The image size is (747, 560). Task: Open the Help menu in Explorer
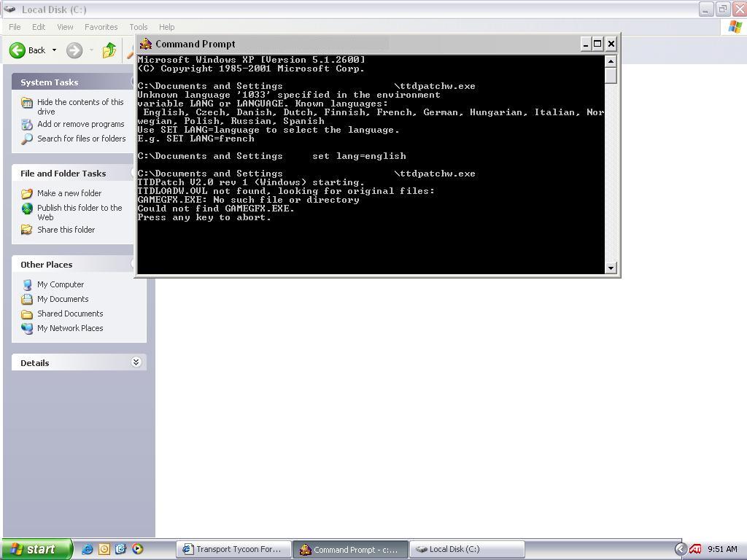[x=167, y=27]
